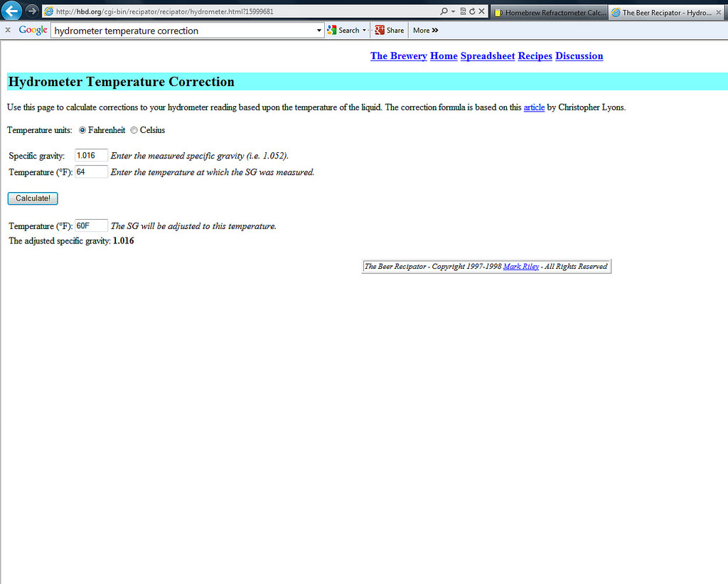Viewport: 728px width, 584px height.
Task: Open the Spreadsheet link
Action: tap(488, 55)
